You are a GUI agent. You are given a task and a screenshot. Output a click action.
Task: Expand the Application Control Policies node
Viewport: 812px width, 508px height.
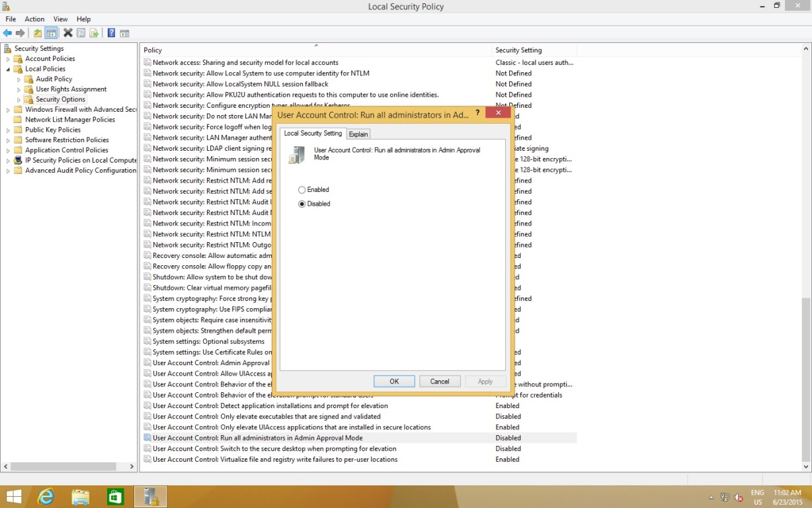pyautogui.click(x=8, y=150)
